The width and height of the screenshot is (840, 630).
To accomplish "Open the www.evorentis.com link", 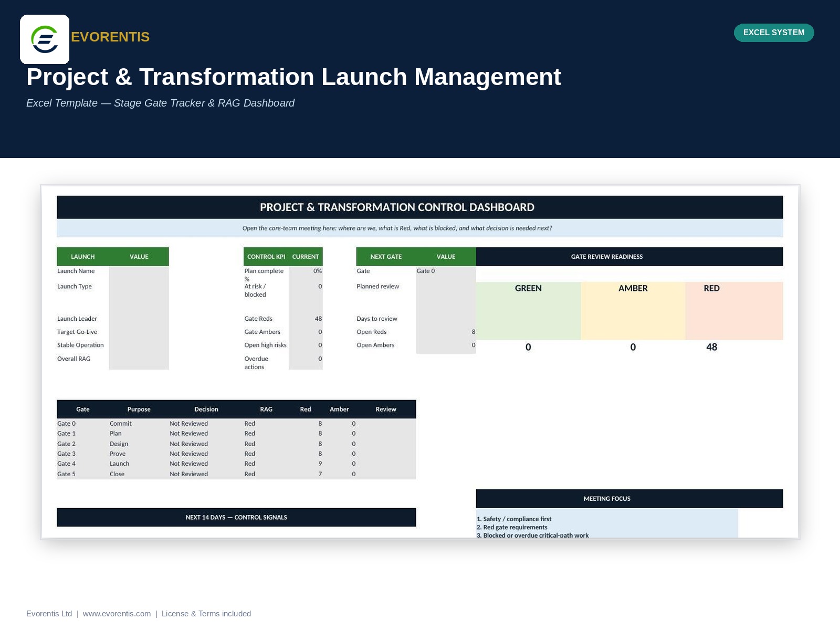I will 117,614.
